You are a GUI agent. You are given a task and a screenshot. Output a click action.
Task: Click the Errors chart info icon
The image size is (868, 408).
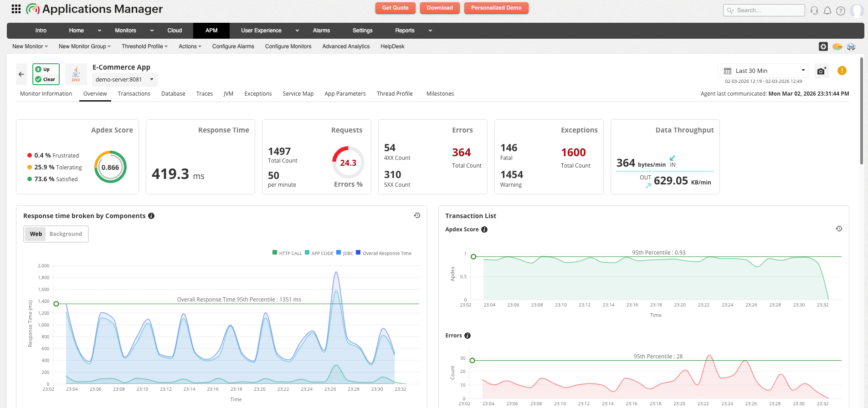(467, 336)
